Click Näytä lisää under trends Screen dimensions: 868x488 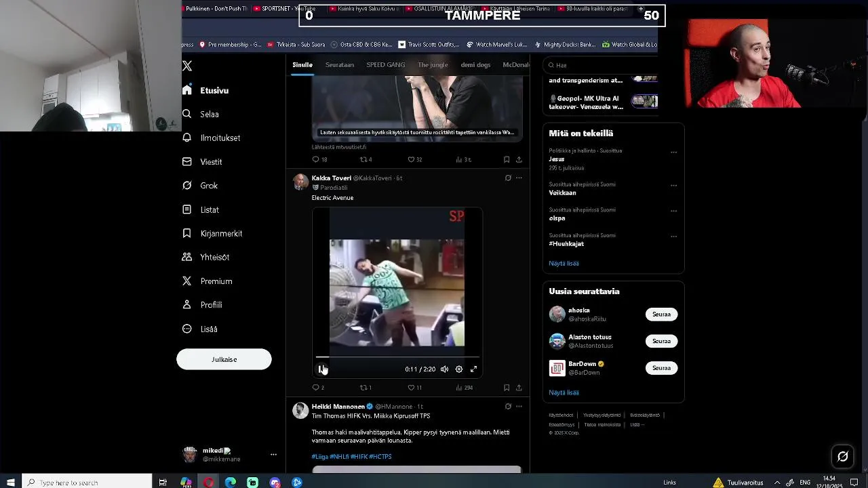[564, 263]
